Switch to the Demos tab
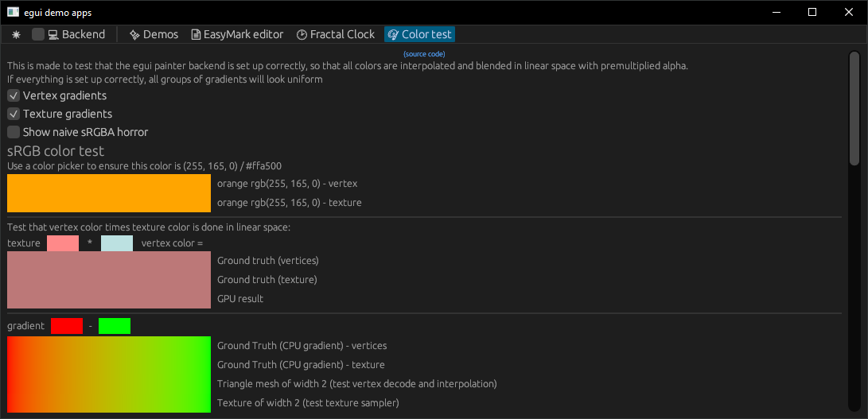This screenshot has height=419, width=868. tap(154, 34)
